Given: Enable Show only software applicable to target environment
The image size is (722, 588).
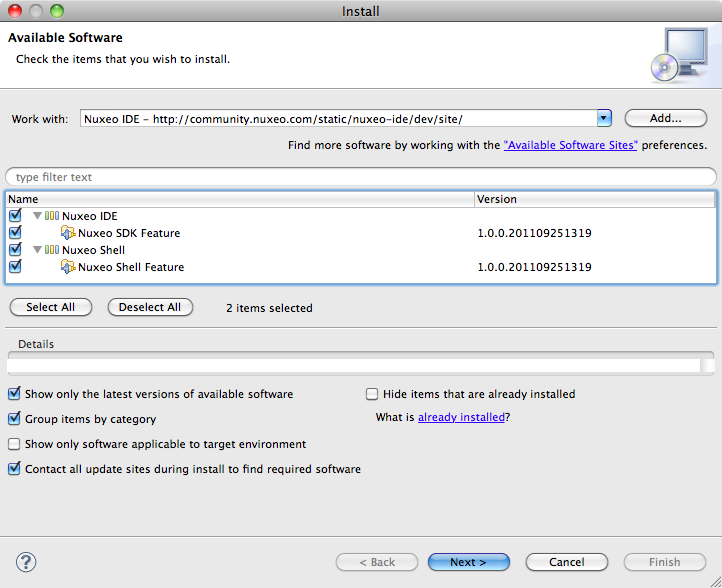Looking at the screenshot, I should (14, 444).
